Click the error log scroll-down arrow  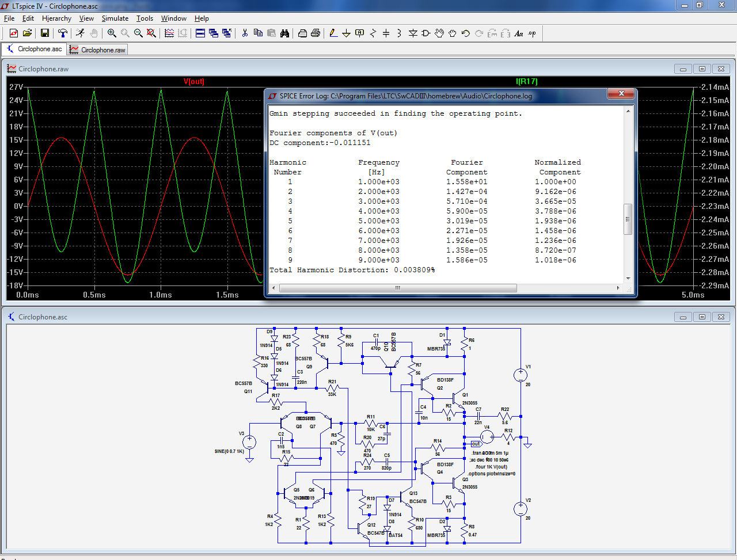coord(628,279)
